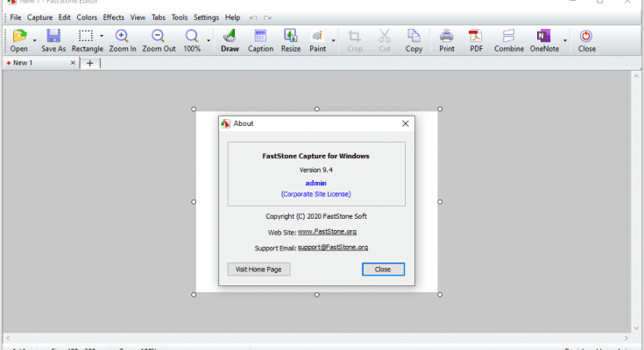Click the Crop tool icon
Image resolution: width=644 pixels, height=350 pixels.
(x=354, y=36)
